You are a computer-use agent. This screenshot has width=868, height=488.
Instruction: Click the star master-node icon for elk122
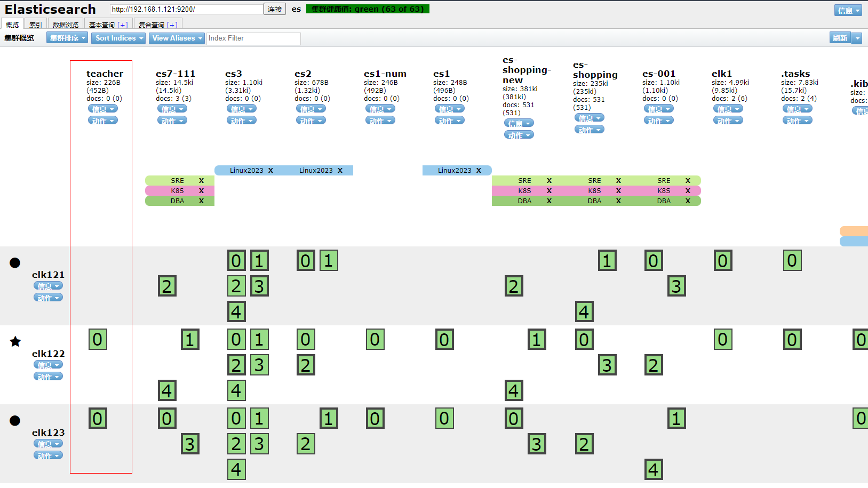15,341
